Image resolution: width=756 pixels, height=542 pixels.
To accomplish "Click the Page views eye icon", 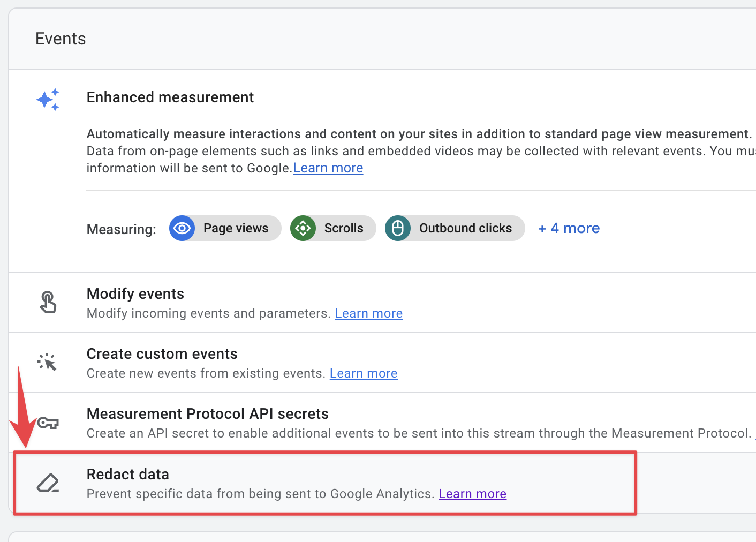I will tap(182, 228).
